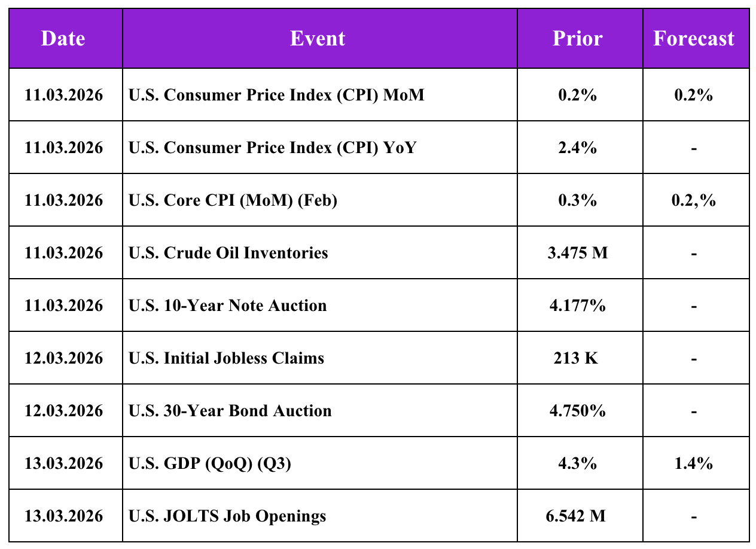Click U.S. Core CPI (MoM) (Feb) event
Viewport: 756px width, 549px height.
233,200
